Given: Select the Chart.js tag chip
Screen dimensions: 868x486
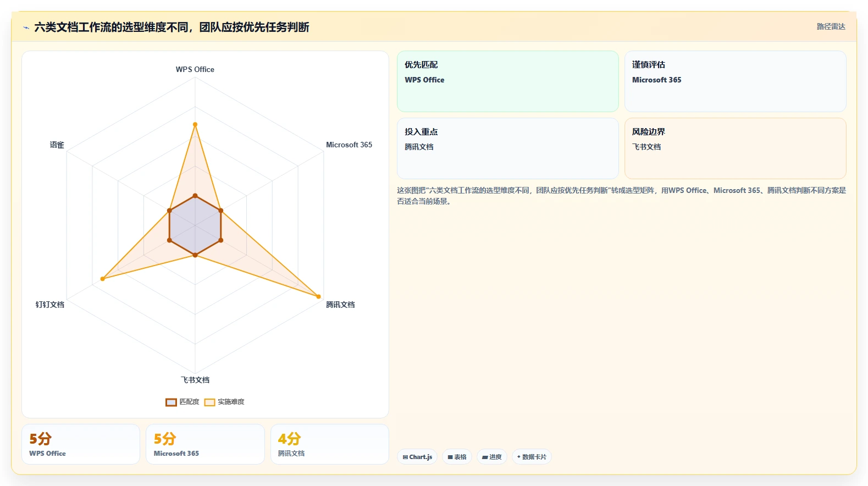Looking at the screenshot, I should pos(417,457).
